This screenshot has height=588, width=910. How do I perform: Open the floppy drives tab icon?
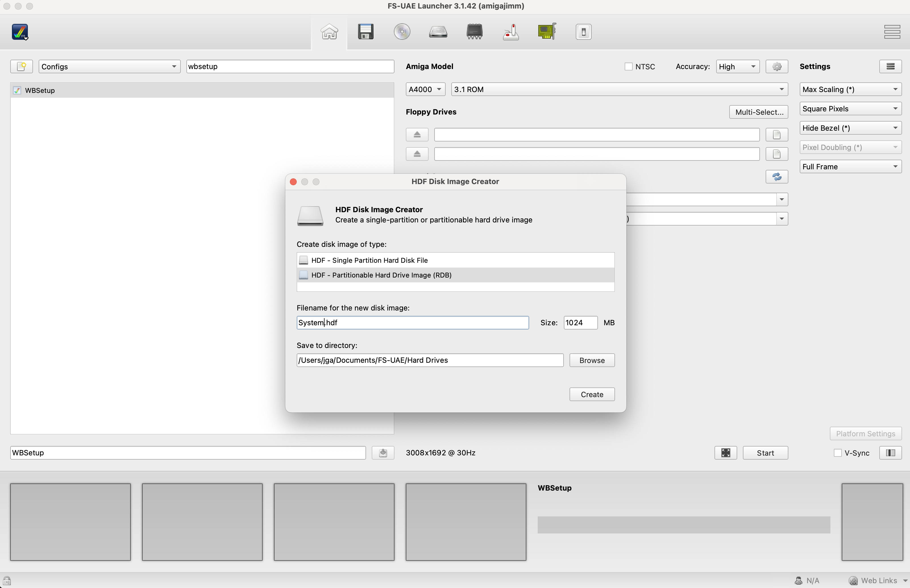click(x=365, y=32)
